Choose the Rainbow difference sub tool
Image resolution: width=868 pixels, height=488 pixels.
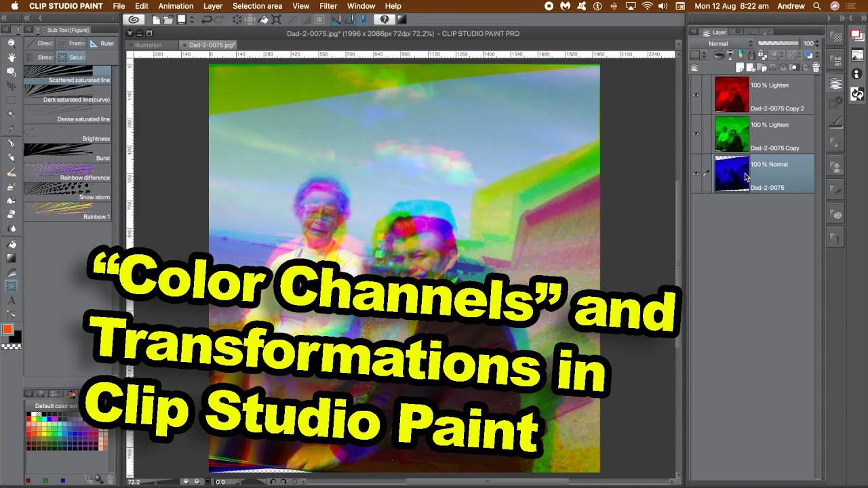67,172
